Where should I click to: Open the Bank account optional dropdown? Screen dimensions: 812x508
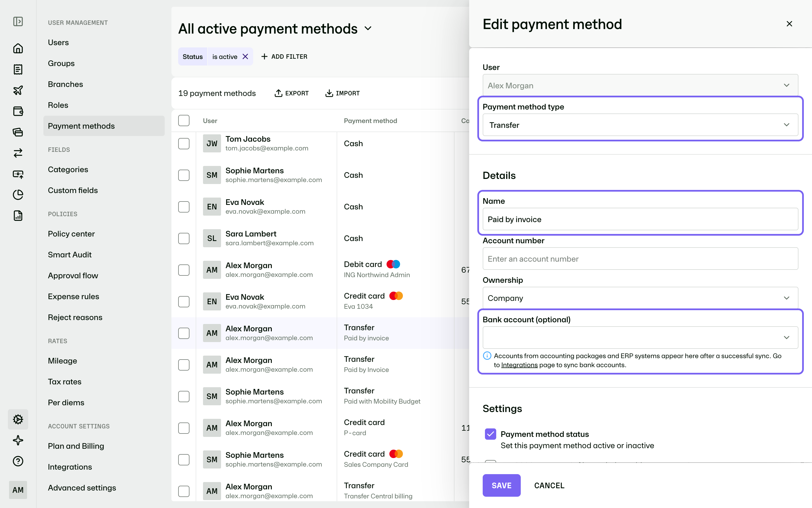click(640, 337)
